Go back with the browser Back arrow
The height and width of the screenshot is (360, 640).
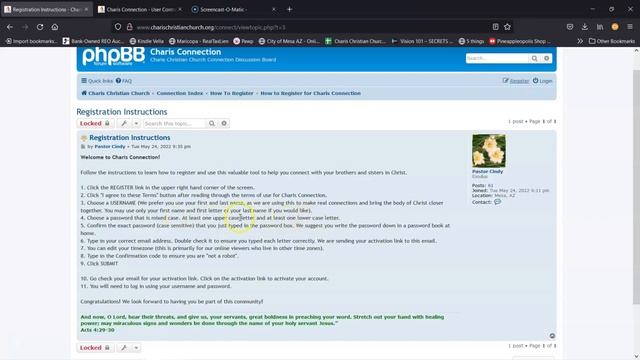[10, 27]
